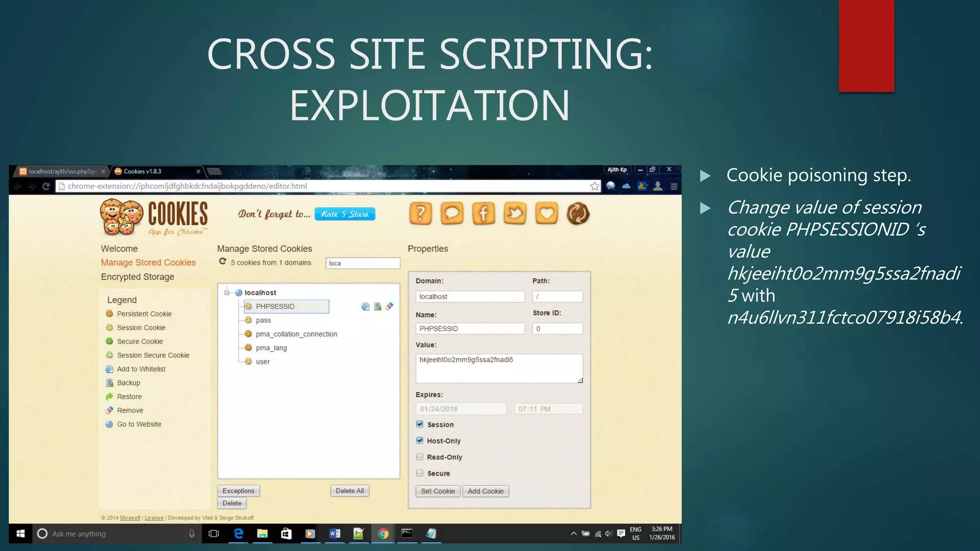The width and height of the screenshot is (980, 551).
Task: Bookmark this page with the star icon
Action: coord(594,186)
